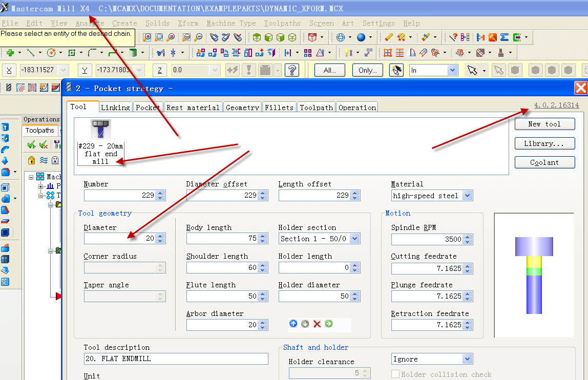This screenshot has height=380, width=588.
Task: Click the solid revolve icon in sidebar
Action: (5, 138)
